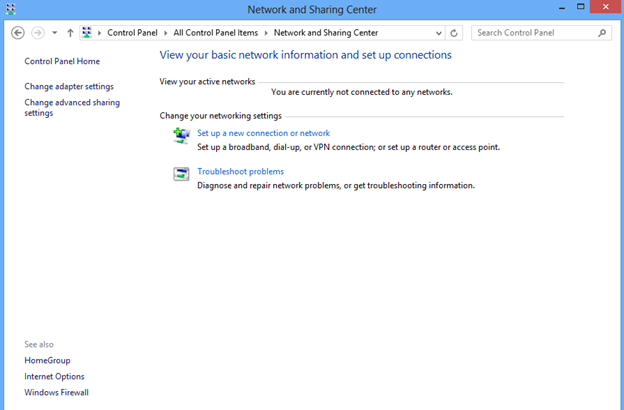Open HomeGroup under See also

click(47, 360)
